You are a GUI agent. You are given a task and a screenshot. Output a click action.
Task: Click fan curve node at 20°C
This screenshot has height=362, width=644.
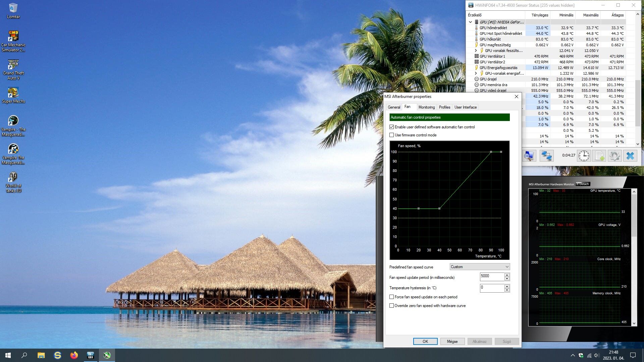coord(419,208)
